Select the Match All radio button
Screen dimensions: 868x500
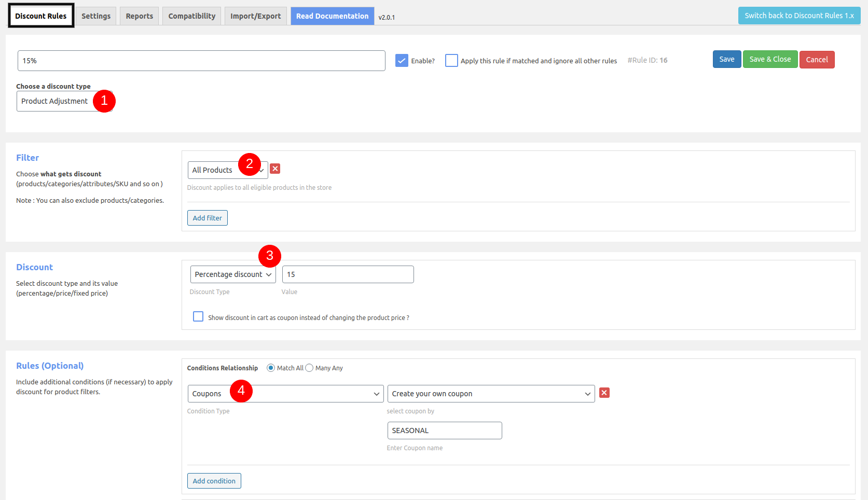271,368
